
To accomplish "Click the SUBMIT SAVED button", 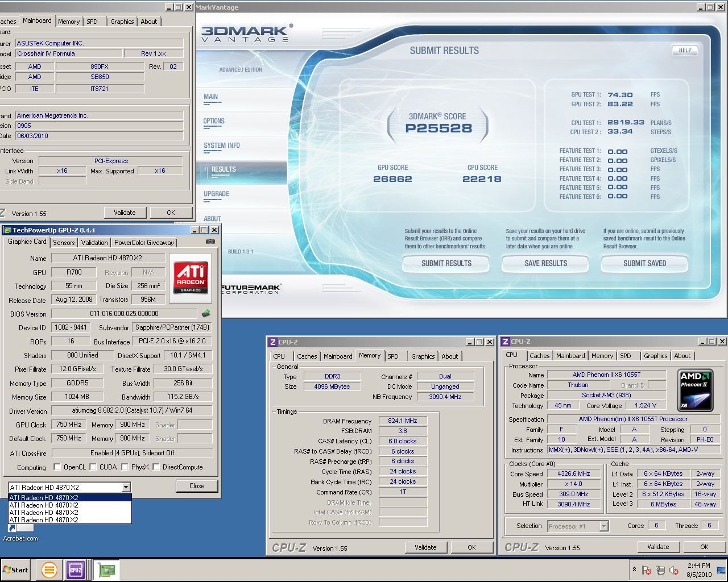I will tap(645, 264).
